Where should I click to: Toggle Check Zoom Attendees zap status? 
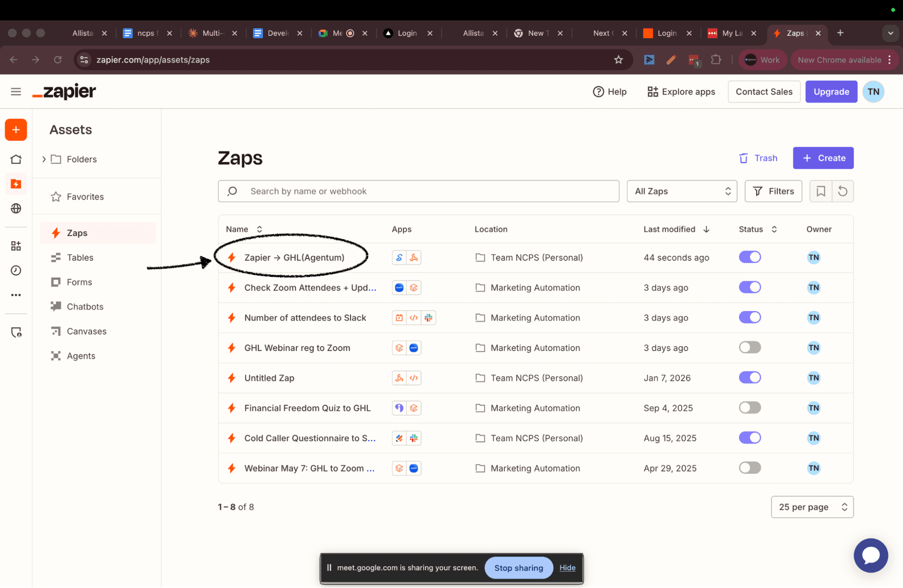(750, 287)
